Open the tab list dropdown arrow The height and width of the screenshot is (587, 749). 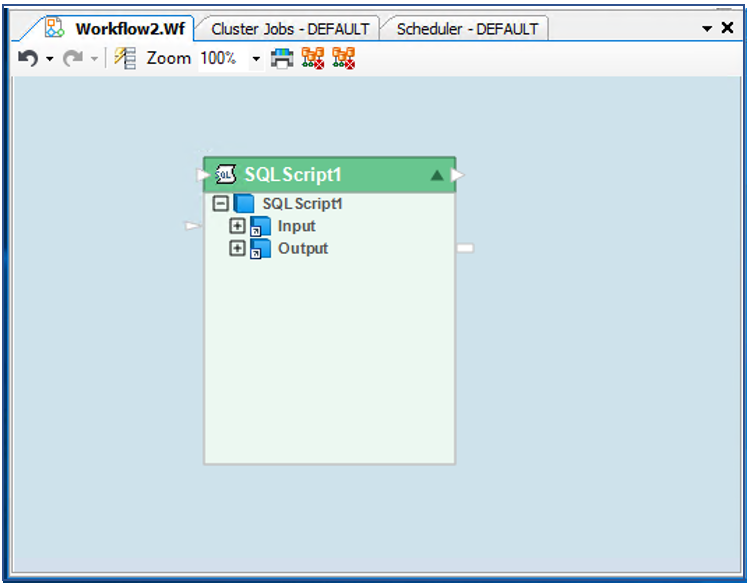pyautogui.click(x=707, y=29)
